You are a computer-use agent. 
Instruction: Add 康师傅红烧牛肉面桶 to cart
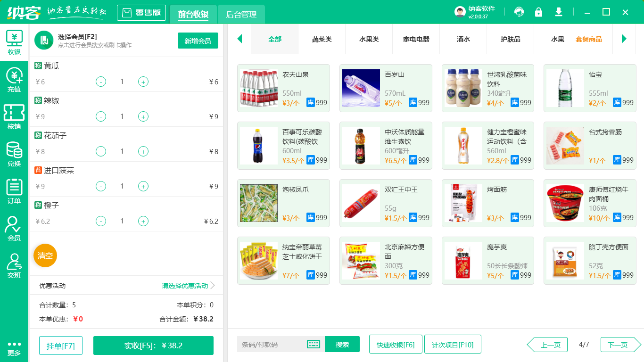590,203
